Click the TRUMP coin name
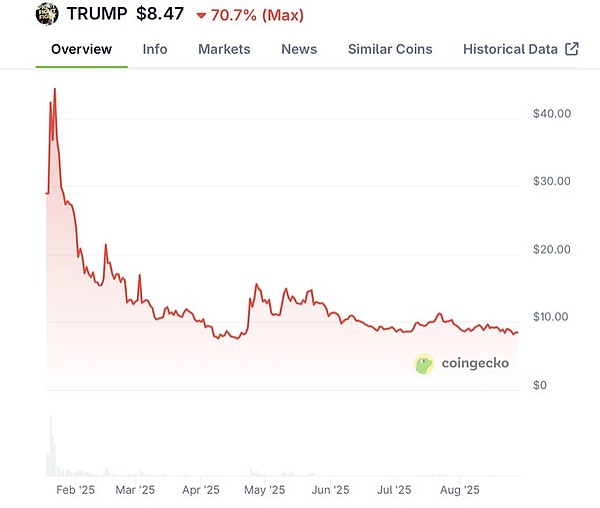 tap(97, 15)
